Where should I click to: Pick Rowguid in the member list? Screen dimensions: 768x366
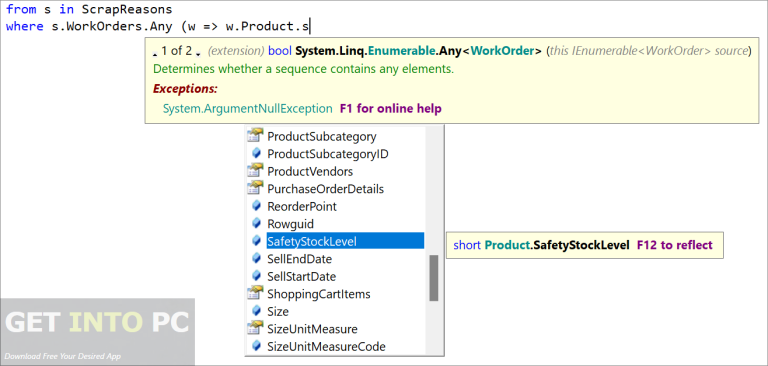[290, 224]
